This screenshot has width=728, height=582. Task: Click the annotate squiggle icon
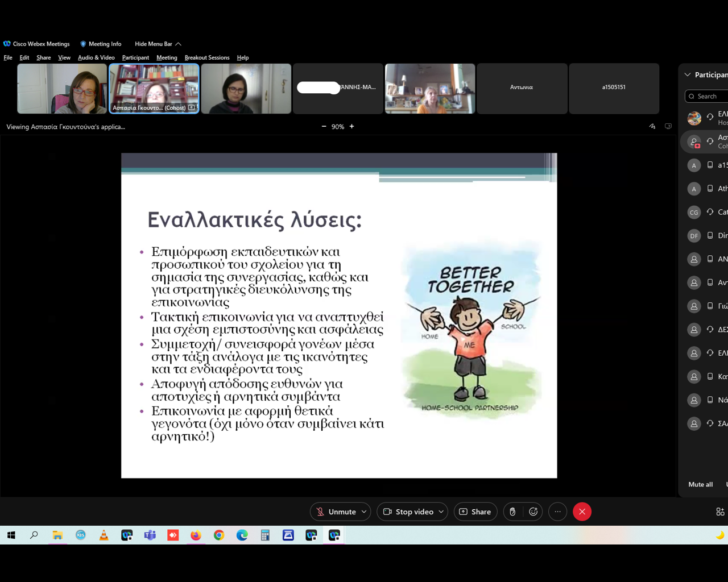(652, 126)
